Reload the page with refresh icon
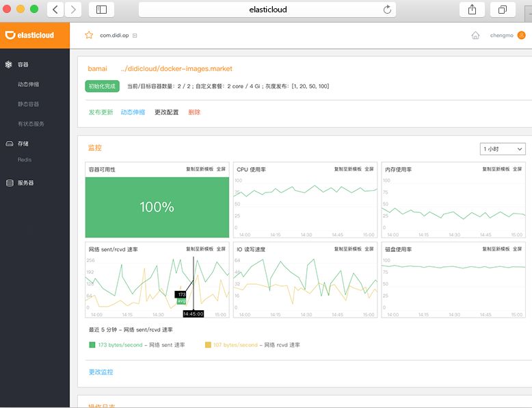 pos(387,10)
